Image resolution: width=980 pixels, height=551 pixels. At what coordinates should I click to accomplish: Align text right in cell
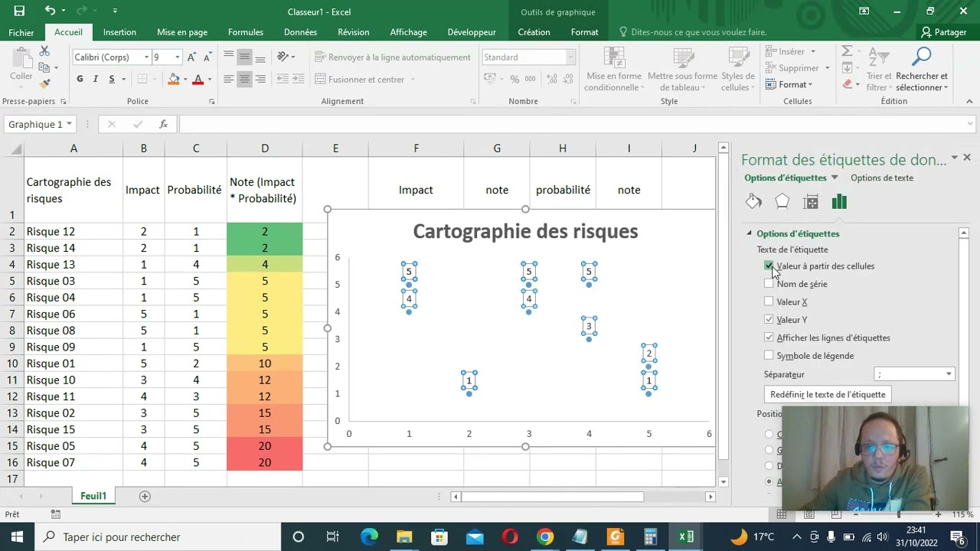tap(260, 79)
